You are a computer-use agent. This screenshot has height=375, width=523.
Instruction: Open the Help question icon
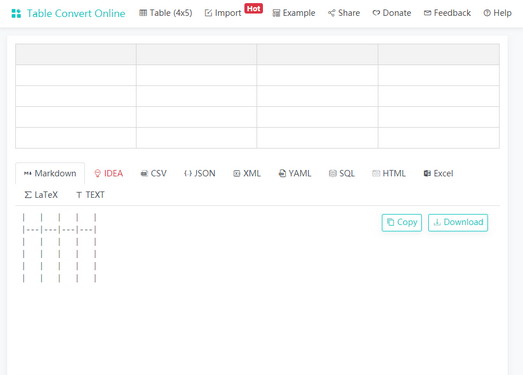487,13
